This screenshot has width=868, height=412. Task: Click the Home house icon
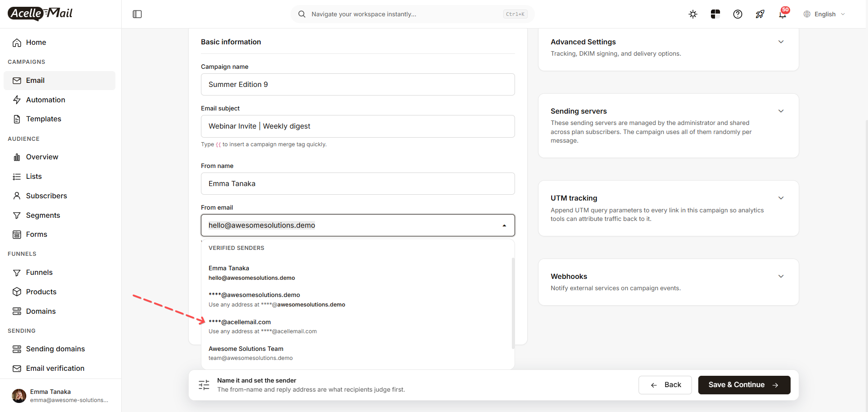17,43
